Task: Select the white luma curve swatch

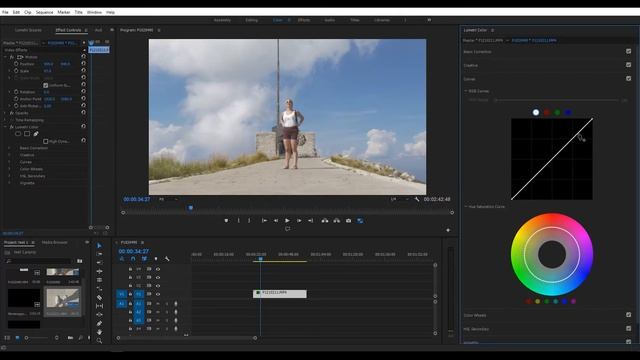Action: pos(536,112)
